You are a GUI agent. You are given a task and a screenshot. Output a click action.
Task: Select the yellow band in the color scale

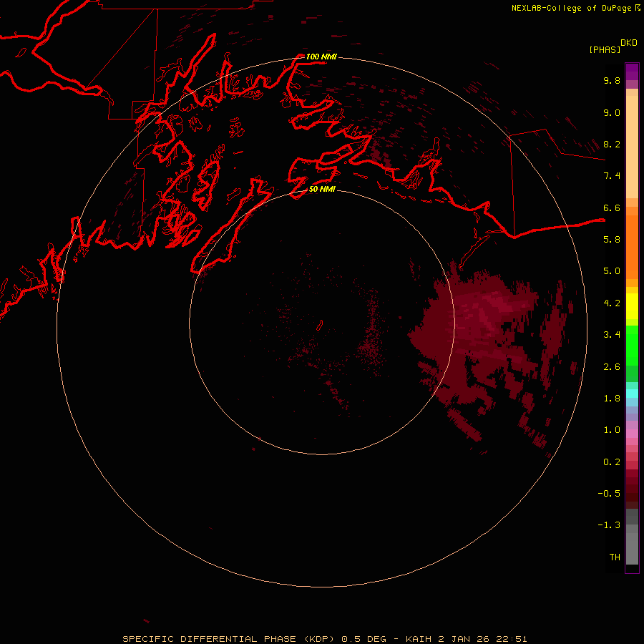point(632,306)
